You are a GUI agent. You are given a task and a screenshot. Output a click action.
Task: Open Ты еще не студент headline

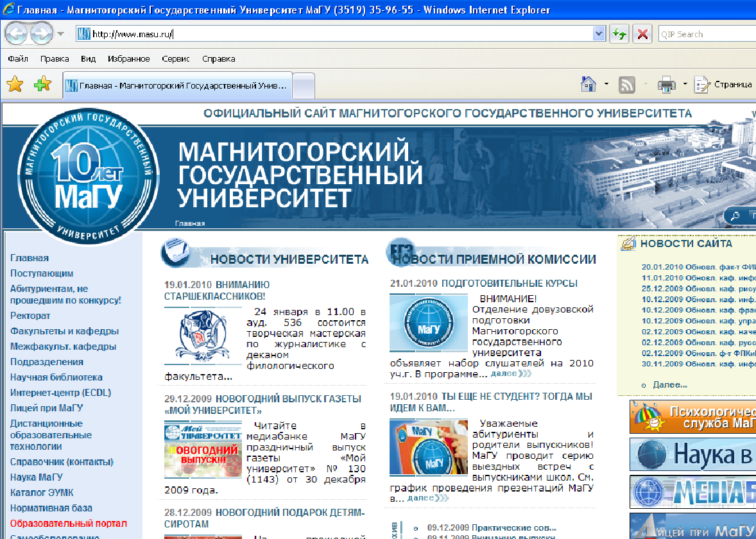(491, 402)
